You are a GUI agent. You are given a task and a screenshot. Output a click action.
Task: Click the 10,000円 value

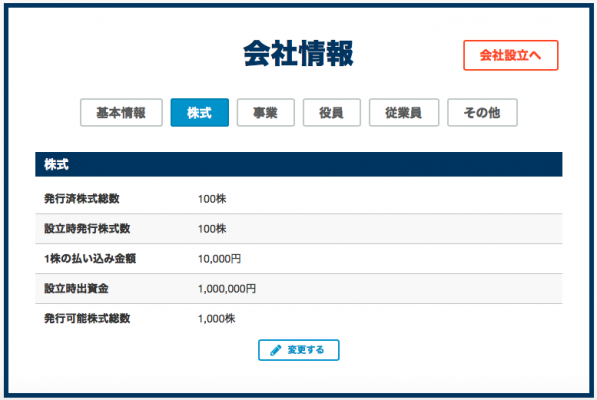(219, 259)
